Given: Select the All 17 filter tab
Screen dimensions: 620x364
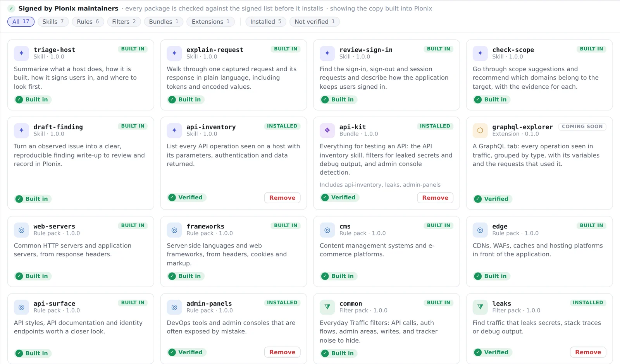Looking at the screenshot, I should [21, 22].
